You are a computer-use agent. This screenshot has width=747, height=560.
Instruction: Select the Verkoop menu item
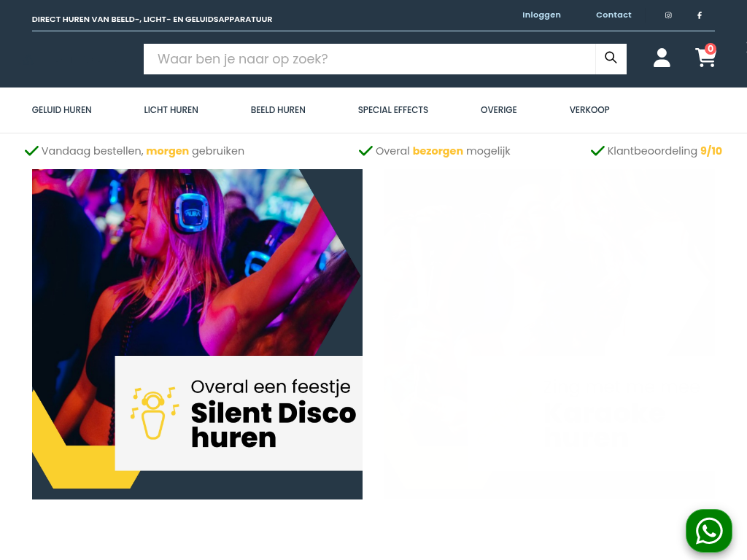point(589,110)
